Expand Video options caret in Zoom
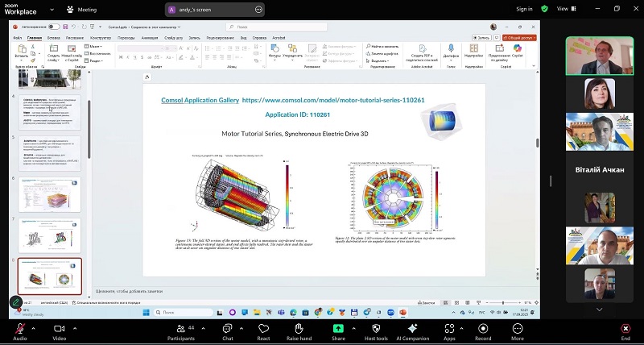Viewport: 644px width, 345px height. pyautogui.click(x=75, y=329)
